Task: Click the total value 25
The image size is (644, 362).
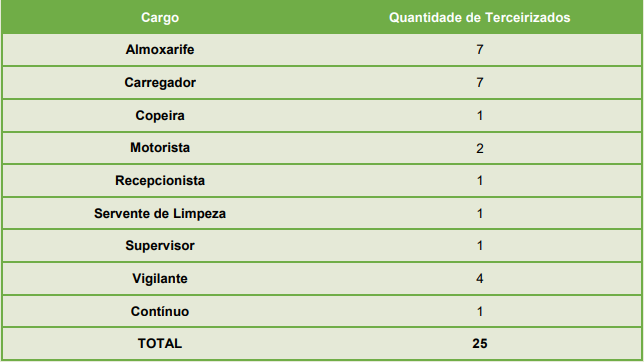Action: 479,344
